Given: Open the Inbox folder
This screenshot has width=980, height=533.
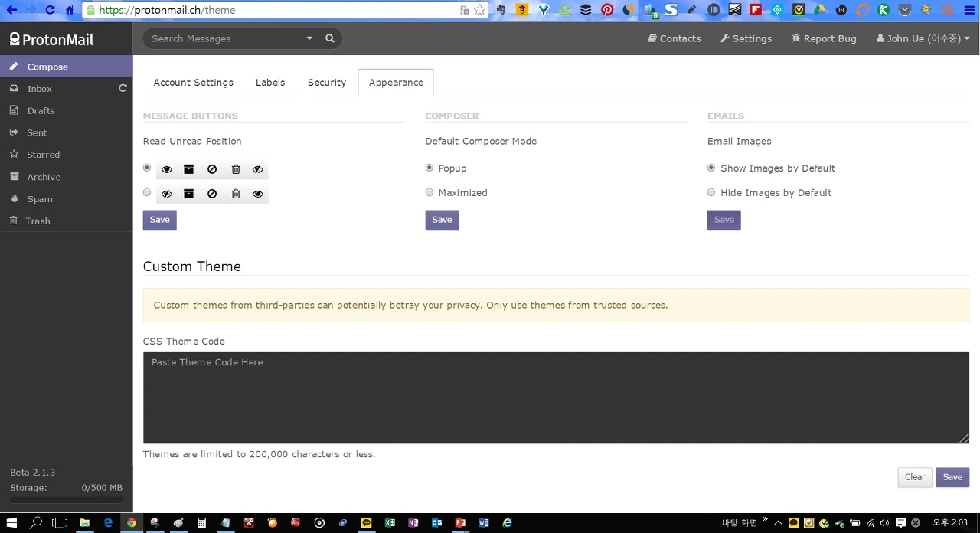Looking at the screenshot, I should (66, 89).
